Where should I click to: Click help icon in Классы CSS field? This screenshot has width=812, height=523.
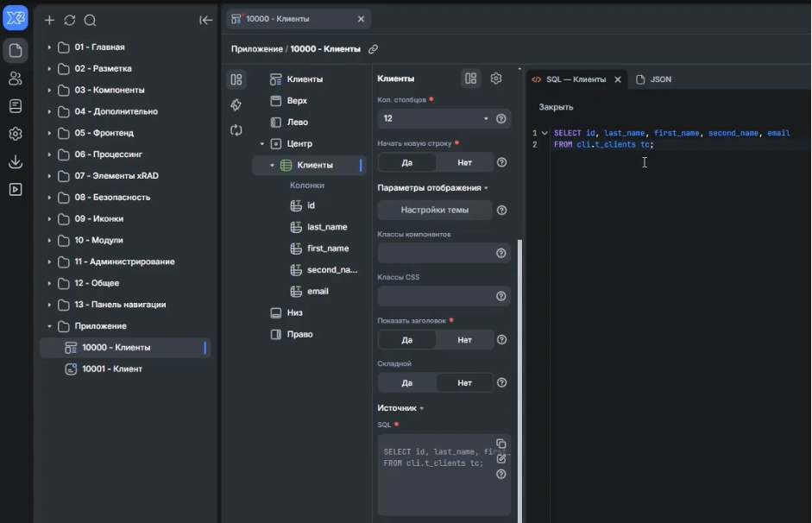click(x=500, y=296)
